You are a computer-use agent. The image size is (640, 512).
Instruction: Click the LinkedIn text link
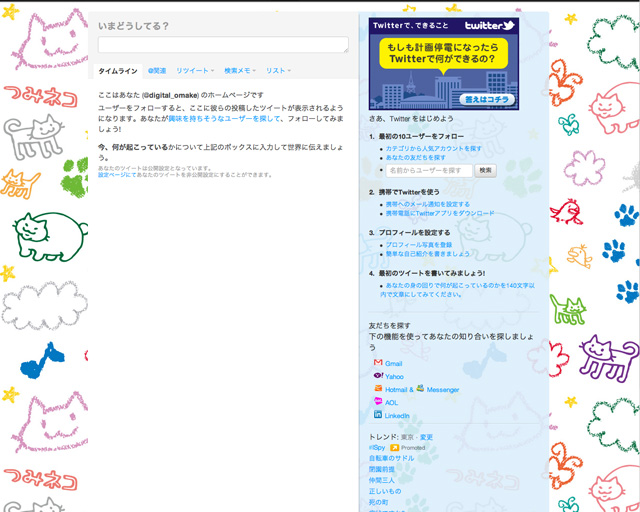coord(397,416)
